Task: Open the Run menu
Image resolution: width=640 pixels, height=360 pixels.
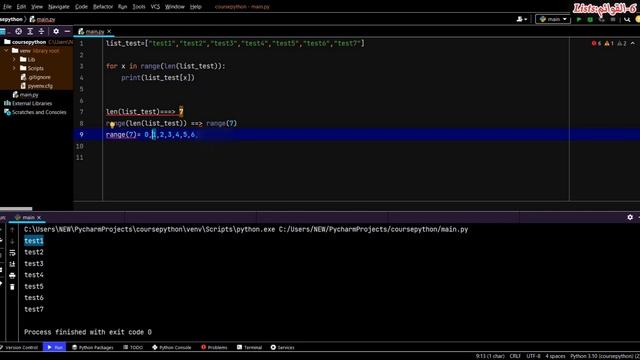Action: click(122, 7)
